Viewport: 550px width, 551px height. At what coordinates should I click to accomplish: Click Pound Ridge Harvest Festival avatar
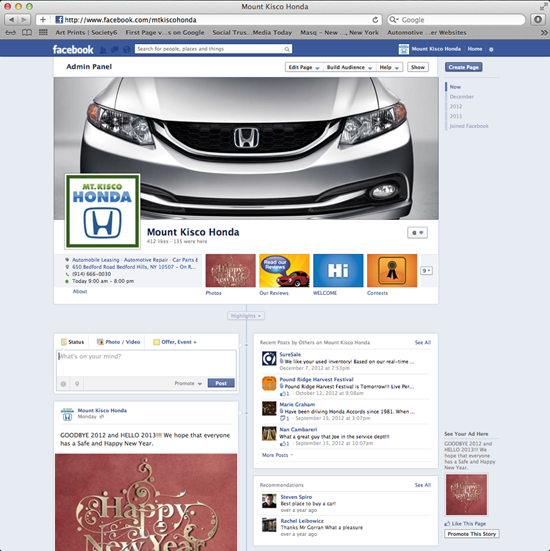269,383
